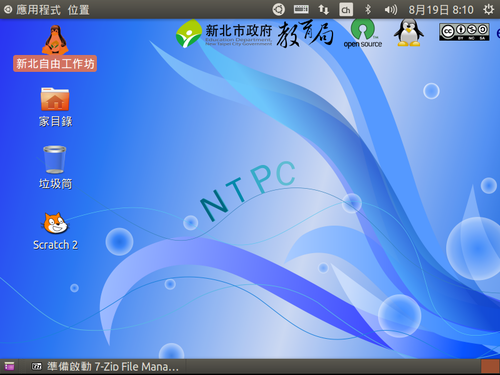Screen dimensions: 500x375
Task: Open the Bluetooth indicator menu
Action: point(368,10)
